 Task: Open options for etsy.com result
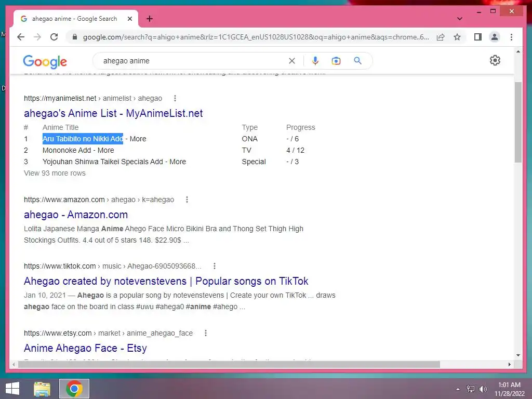(205, 333)
